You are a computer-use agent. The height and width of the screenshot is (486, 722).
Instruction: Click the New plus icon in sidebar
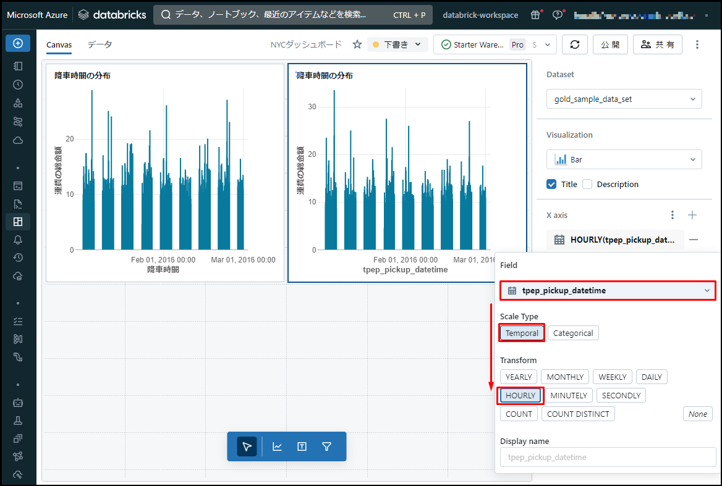(x=18, y=44)
